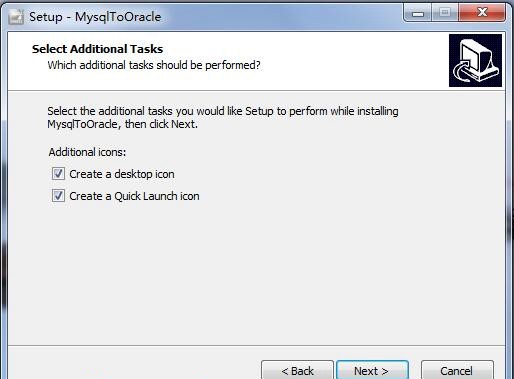Toggle the Quick Launch icon checkbox
Screen dimensions: 514x379
58,196
